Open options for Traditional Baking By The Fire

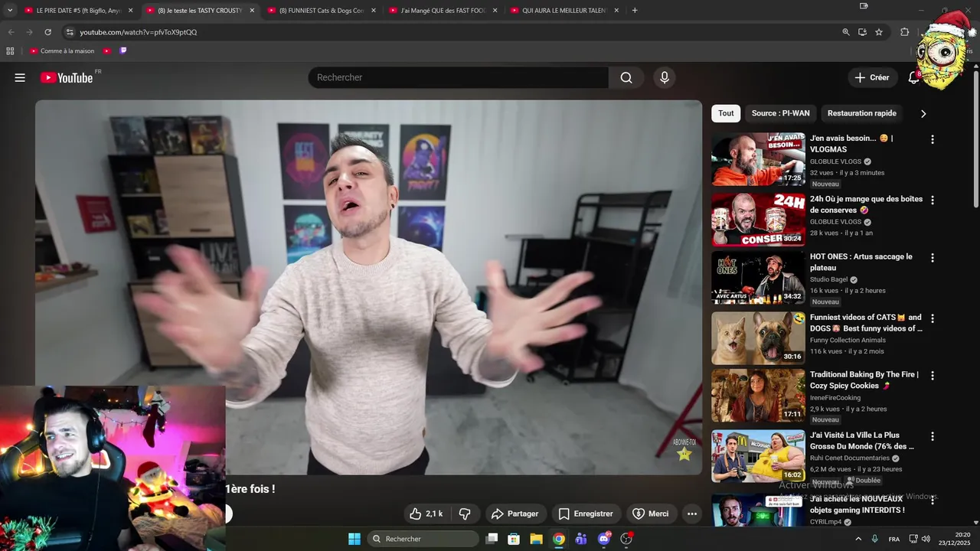tap(932, 376)
